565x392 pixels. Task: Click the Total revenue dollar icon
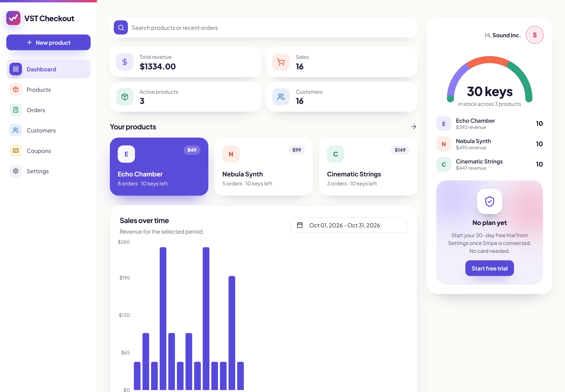[x=125, y=62]
